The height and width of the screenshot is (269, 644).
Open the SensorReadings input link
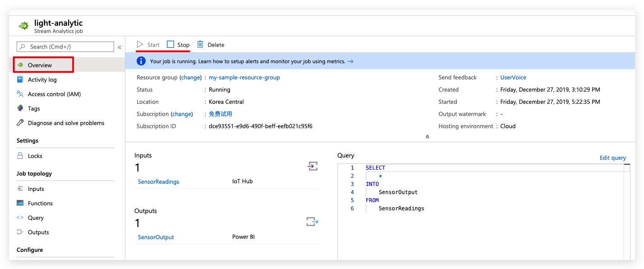click(158, 181)
